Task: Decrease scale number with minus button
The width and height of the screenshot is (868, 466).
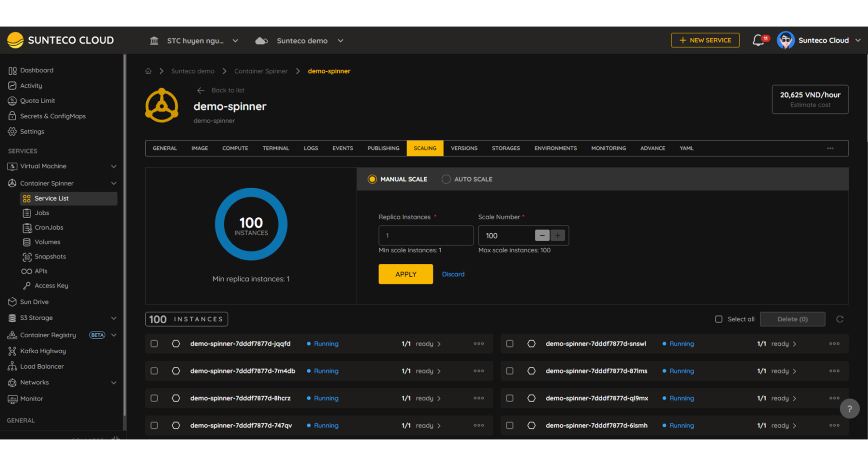Action: [x=542, y=235]
